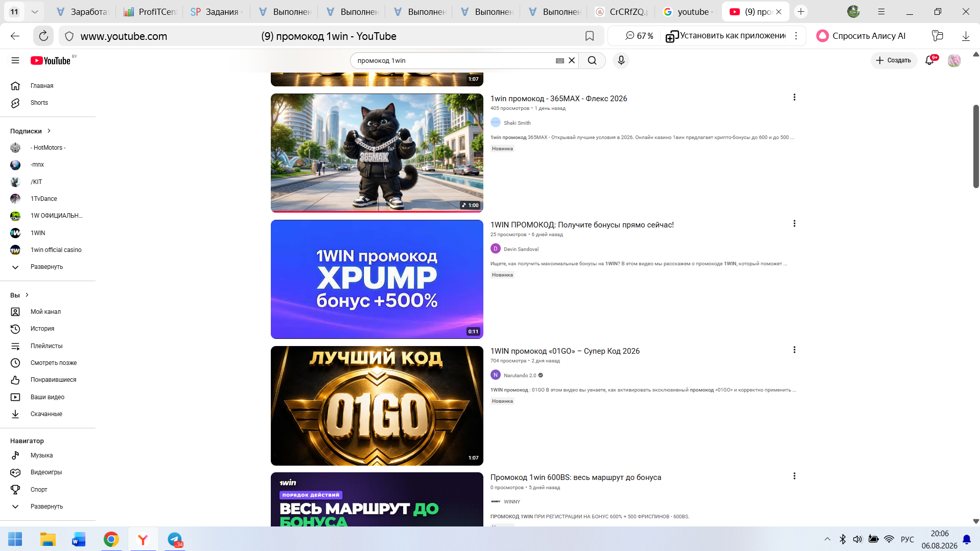Open the tab list dropdown arrow

point(35,12)
